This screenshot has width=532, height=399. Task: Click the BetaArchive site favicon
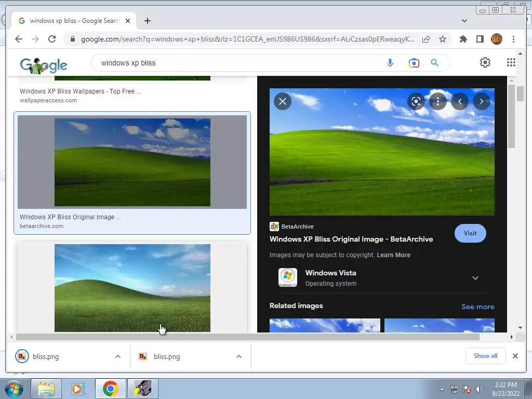(x=274, y=227)
